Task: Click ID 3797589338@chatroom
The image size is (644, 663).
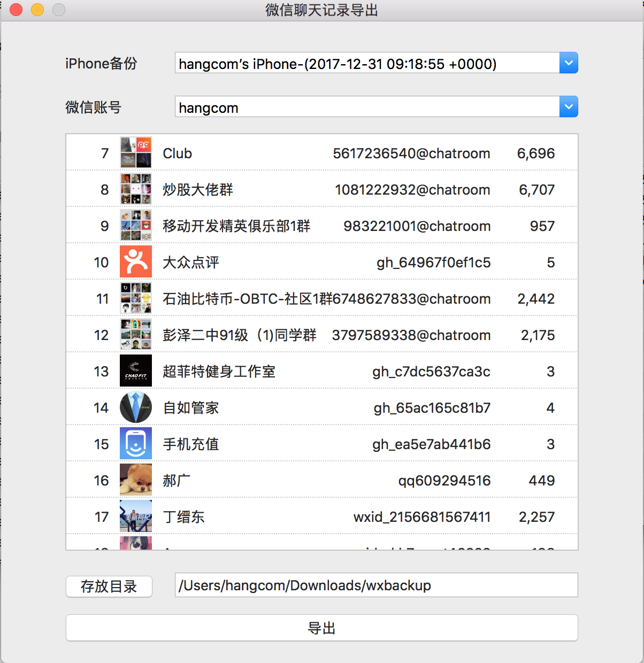Action: coord(411,335)
